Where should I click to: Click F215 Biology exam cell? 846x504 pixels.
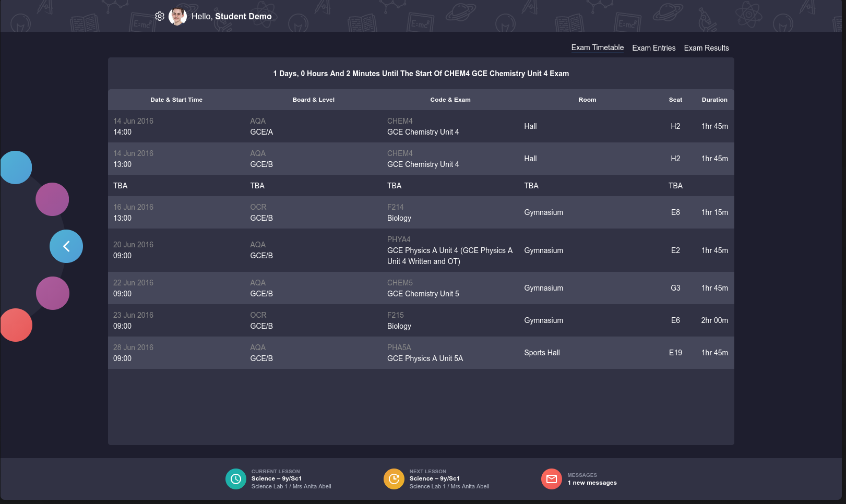pyautogui.click(x=450, y=320)
